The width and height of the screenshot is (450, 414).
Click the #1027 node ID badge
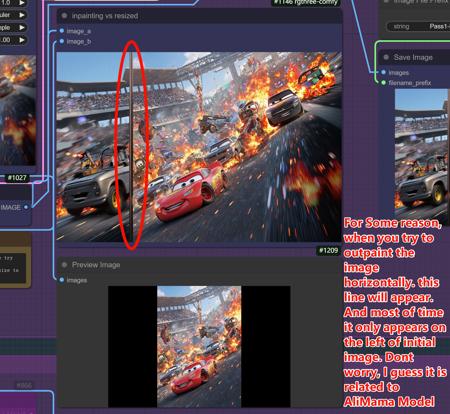coord(17,178)
